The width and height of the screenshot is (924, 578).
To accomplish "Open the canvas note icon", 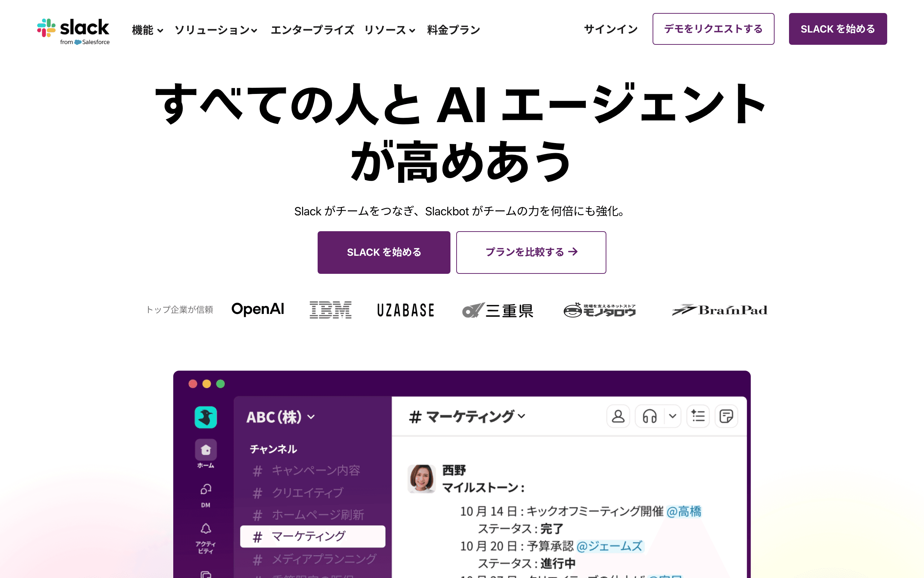I will tap(726, 416).
